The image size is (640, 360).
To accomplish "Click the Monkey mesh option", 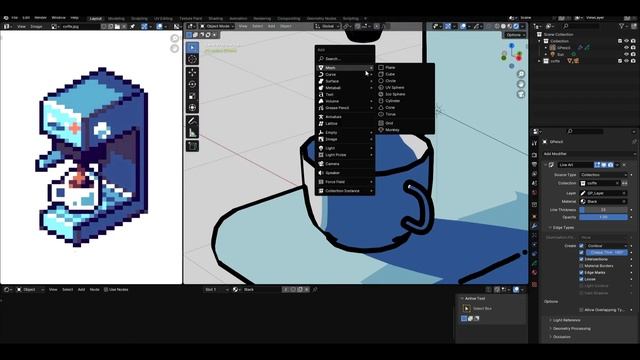I will coord(392,130).
